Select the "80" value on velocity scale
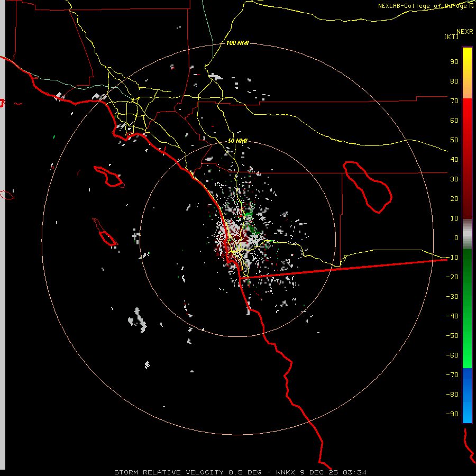476x476 pixels. 454,81
